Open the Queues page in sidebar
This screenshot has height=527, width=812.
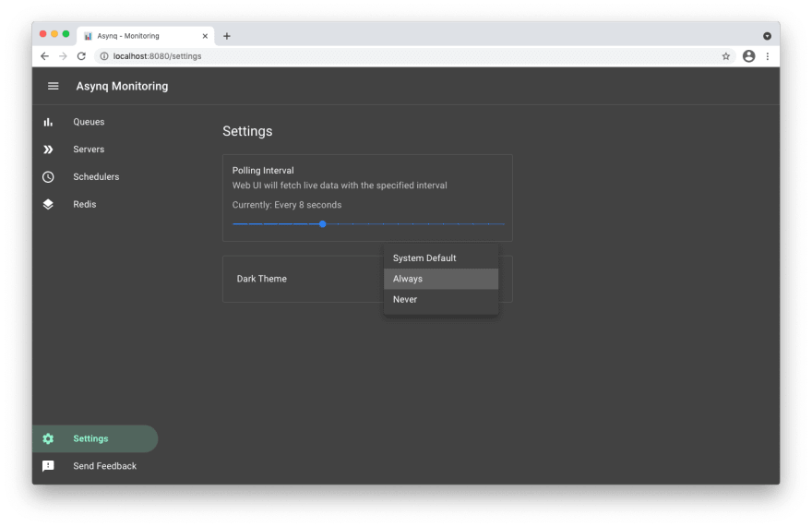click(x=95, y=122)
